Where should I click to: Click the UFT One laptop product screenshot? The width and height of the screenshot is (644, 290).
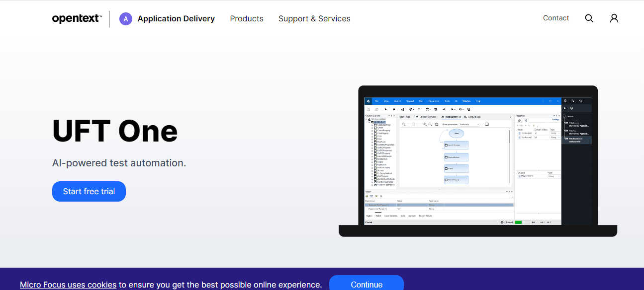478,161
